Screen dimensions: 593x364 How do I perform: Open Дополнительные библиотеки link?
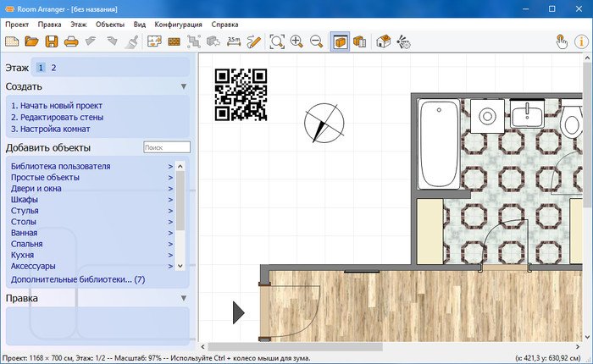point(77,279)
